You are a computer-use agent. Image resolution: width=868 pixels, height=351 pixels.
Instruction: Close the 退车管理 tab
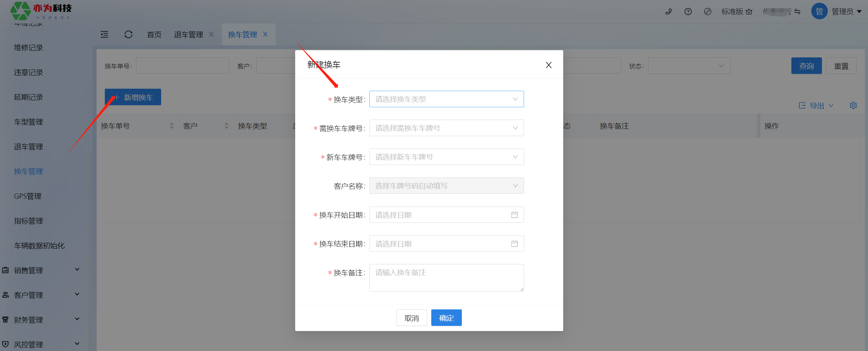[x=211, y=34]
